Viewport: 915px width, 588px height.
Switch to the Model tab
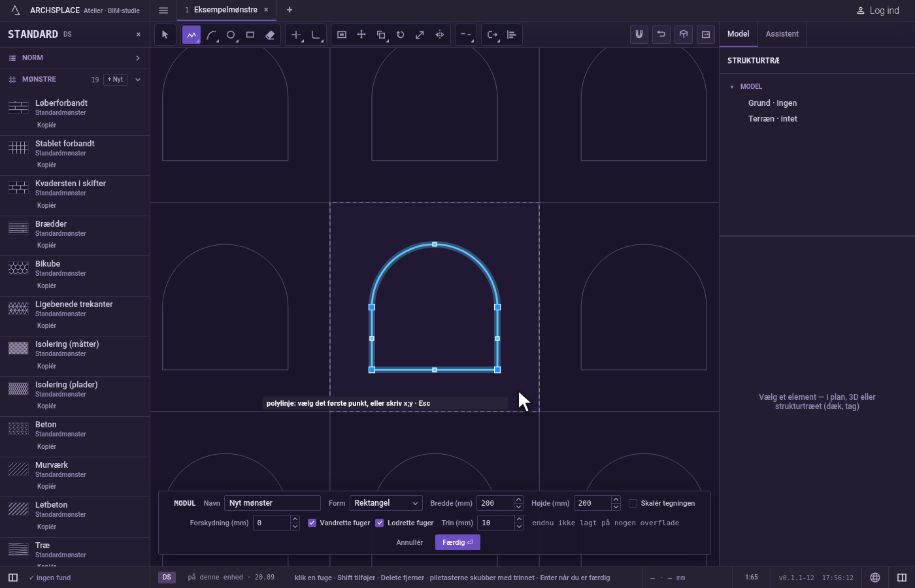(x=739, y=34)
